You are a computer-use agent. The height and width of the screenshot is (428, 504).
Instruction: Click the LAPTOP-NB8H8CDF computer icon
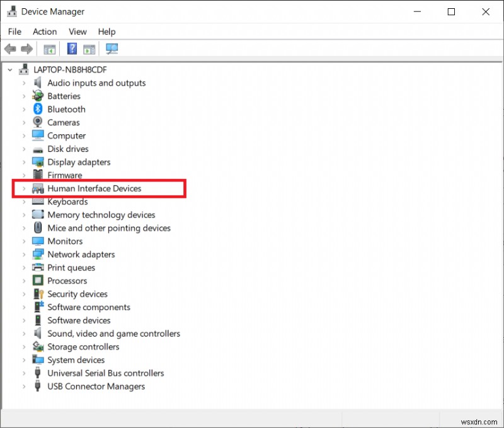pos(23,69)
